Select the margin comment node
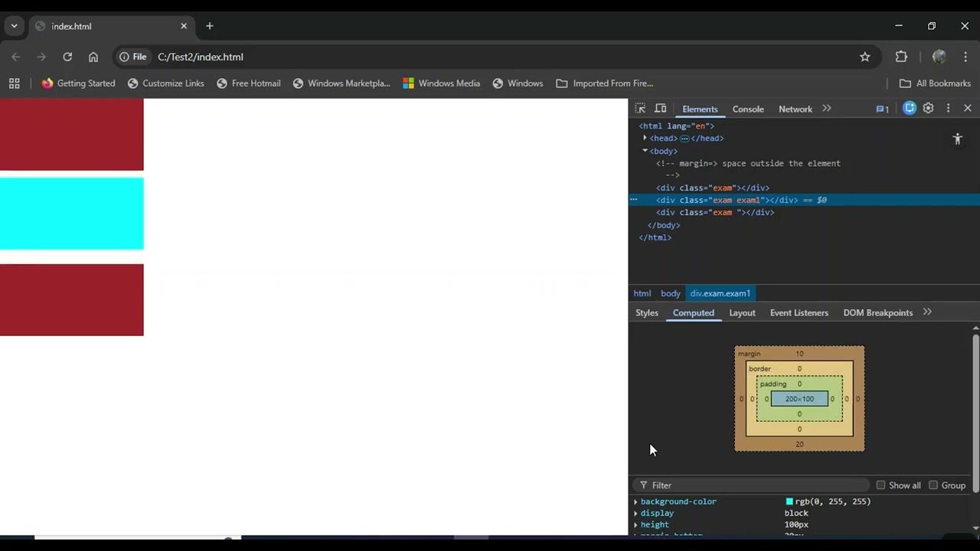Viewport: 980px width, 551px height. click(748, 169)
